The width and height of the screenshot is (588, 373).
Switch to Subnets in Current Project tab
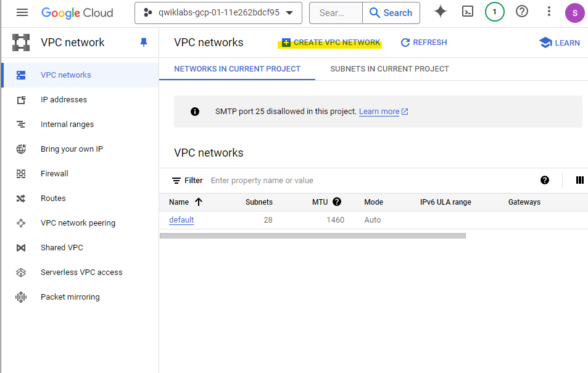[389, 69]
